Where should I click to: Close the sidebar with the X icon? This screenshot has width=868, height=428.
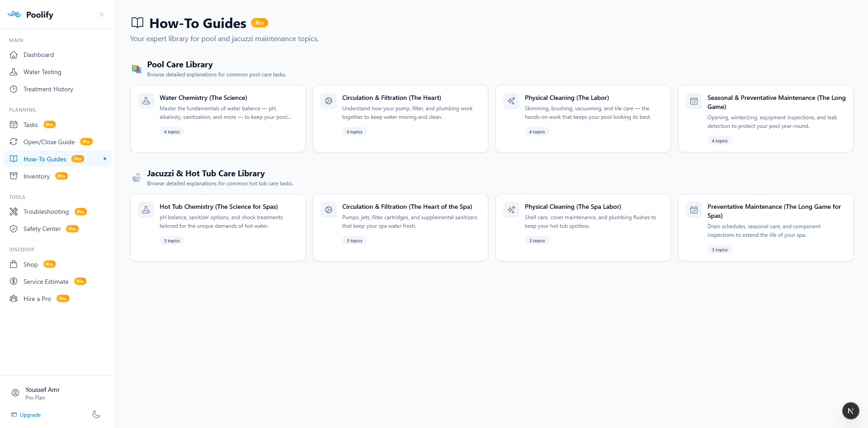click(x=102, y=14)
